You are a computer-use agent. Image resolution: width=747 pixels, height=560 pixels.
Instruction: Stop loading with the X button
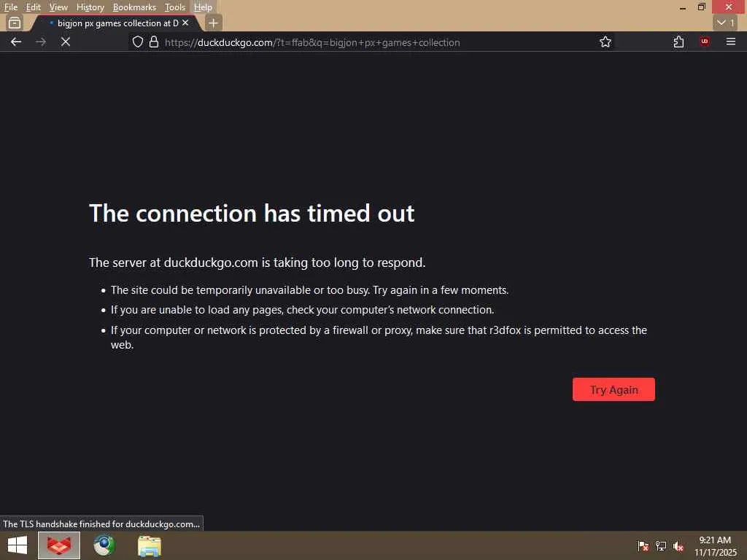(x=66, y=42)
